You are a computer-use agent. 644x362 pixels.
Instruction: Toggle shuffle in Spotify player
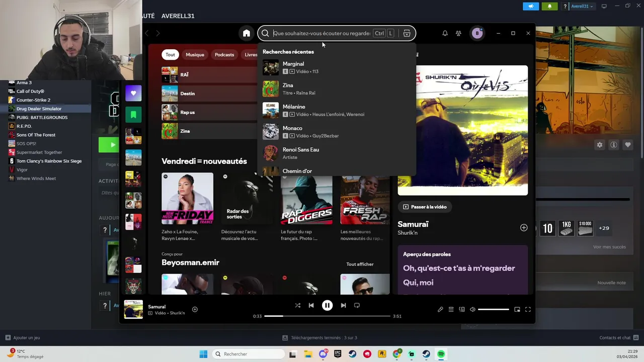(x=298, y=305)
